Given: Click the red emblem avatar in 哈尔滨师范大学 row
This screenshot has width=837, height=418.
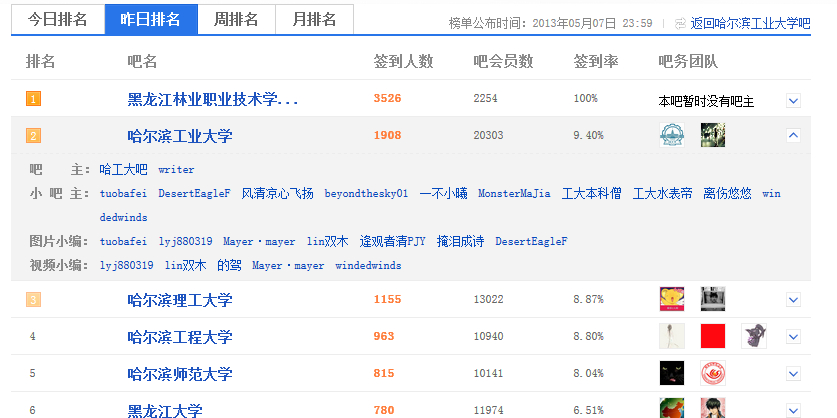Looking at the screenshot, I should [713, 373].
